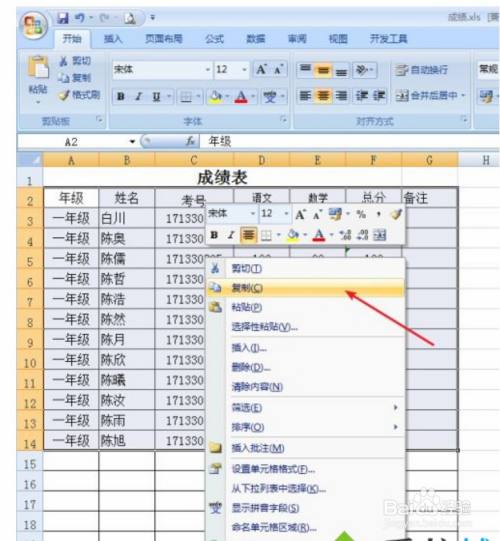Undo last action in quick access toolbar
The height and width of the screenshot is (541, 500).
(x=80, y=18)
